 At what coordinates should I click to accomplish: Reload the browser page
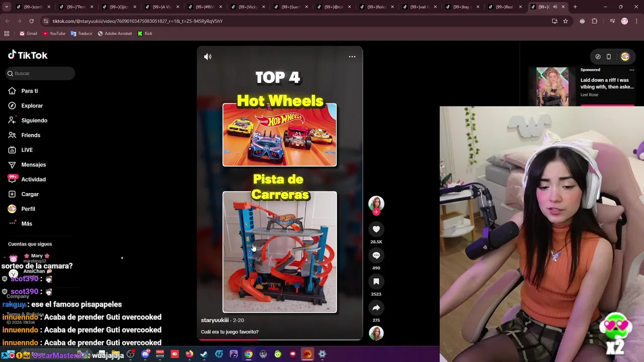click(31, 21)
